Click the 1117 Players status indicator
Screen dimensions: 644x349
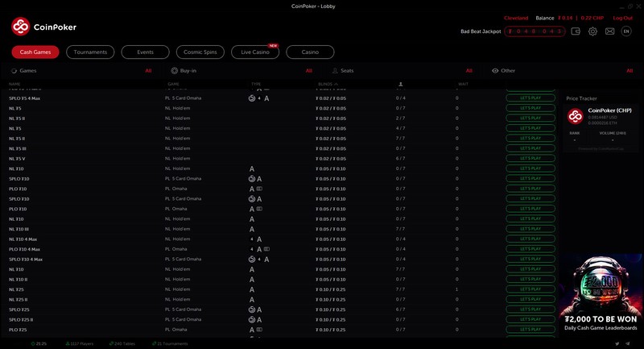(x=79, y=343)
